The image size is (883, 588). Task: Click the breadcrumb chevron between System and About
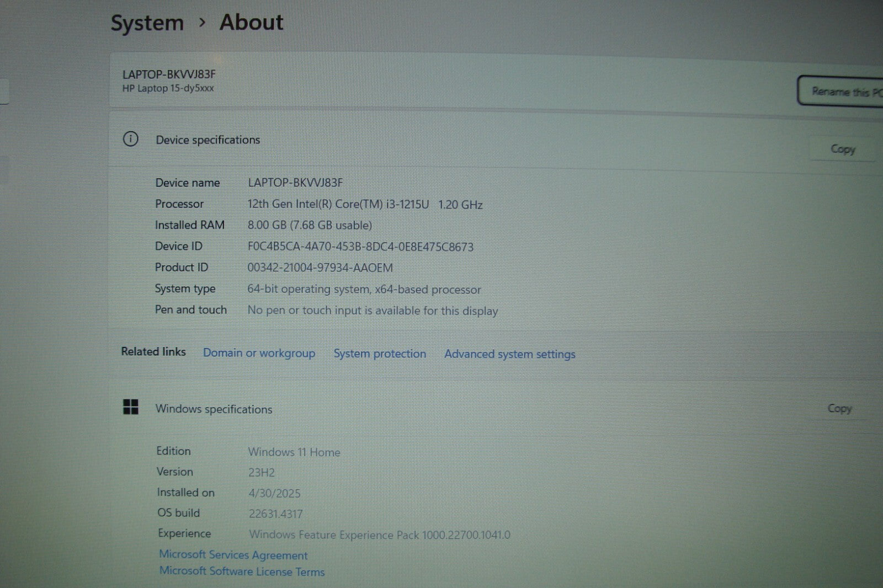[202, 23]
